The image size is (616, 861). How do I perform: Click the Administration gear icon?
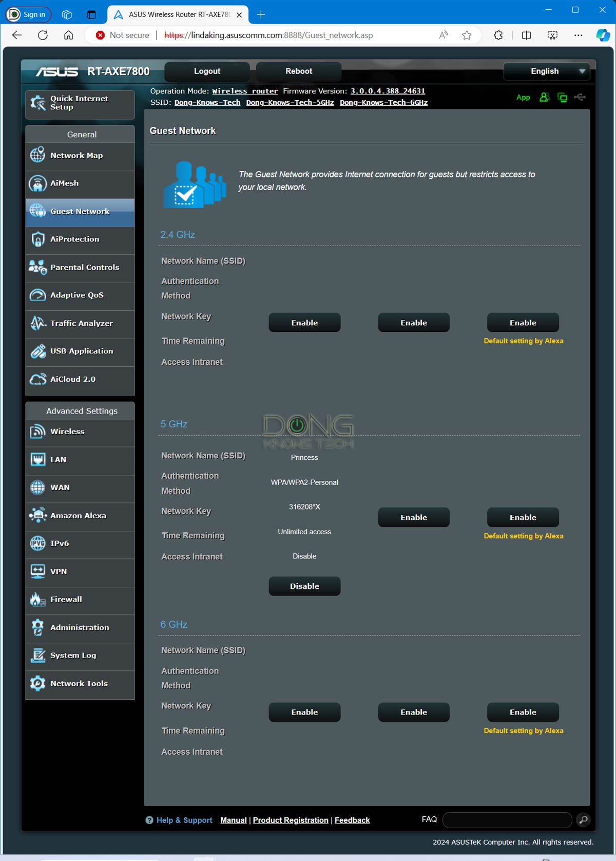point(37,627)
